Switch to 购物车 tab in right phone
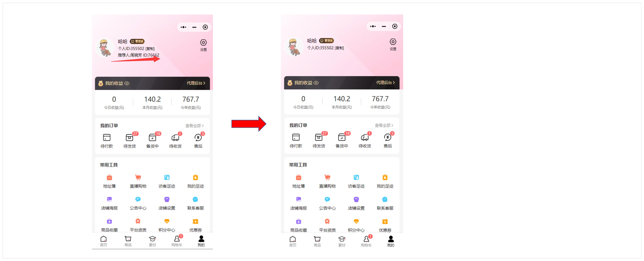The height and width of the screenshot is (261, 644). tap(366, 241)
